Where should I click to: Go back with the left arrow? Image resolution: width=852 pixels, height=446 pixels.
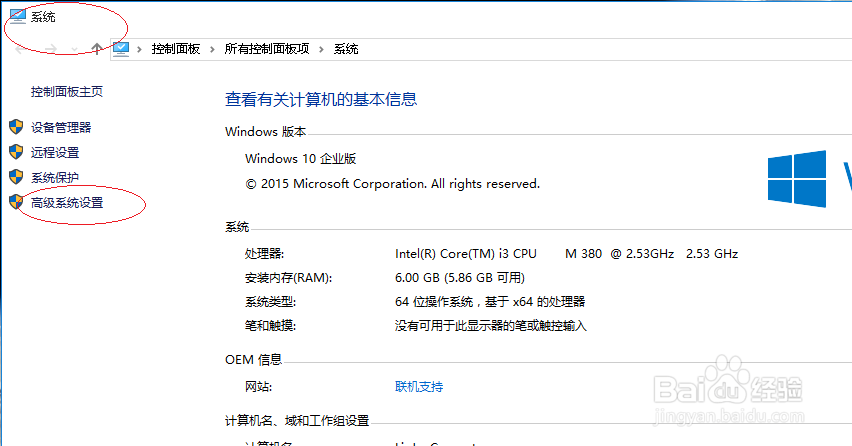coord(20,49)
